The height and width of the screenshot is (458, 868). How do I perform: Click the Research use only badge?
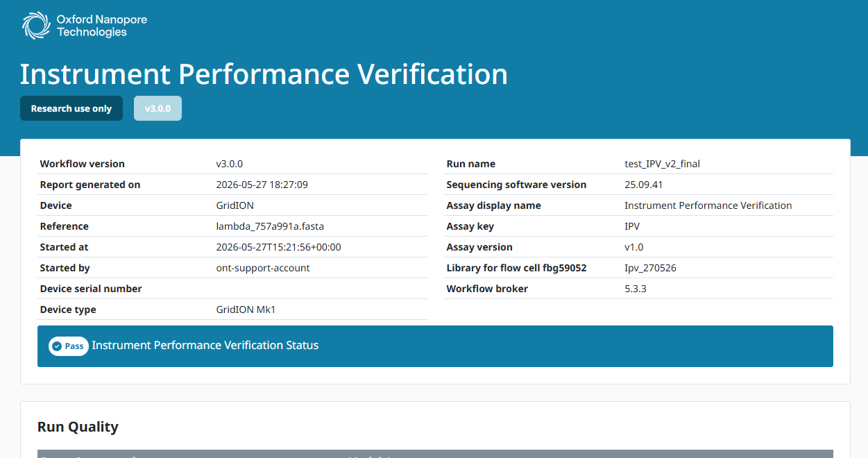71,108
